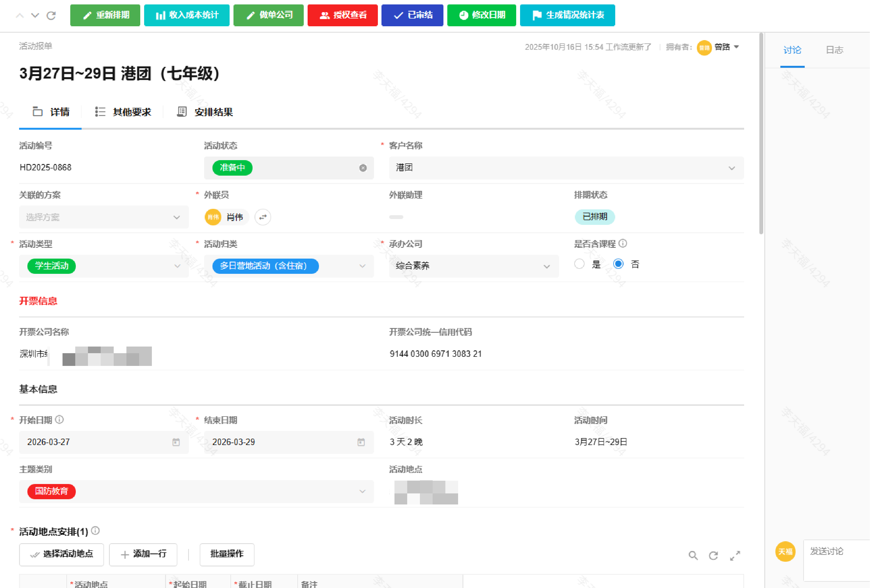Viewport: 870px width, 588px height.
Task: Click the 是否含课程 info icon
Action: 622,244
